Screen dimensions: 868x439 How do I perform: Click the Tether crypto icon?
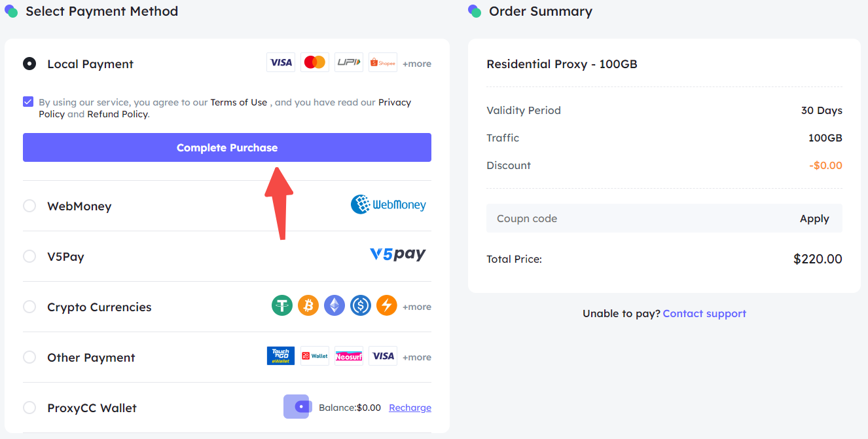(x=282, y=305)
